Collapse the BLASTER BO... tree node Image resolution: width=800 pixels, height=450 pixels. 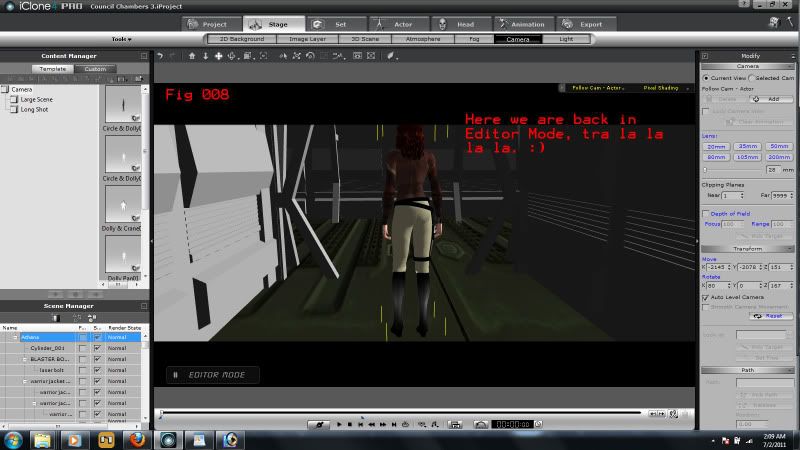(24, 359)
